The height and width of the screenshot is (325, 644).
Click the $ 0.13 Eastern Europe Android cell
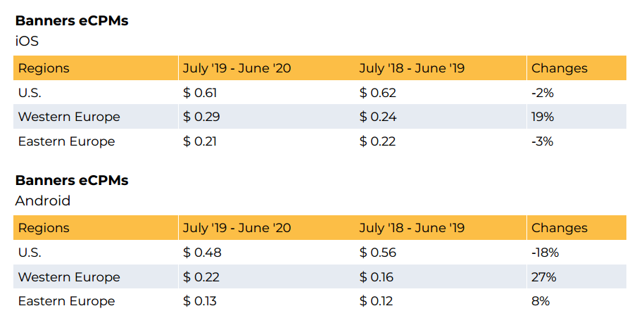[200, 301]
